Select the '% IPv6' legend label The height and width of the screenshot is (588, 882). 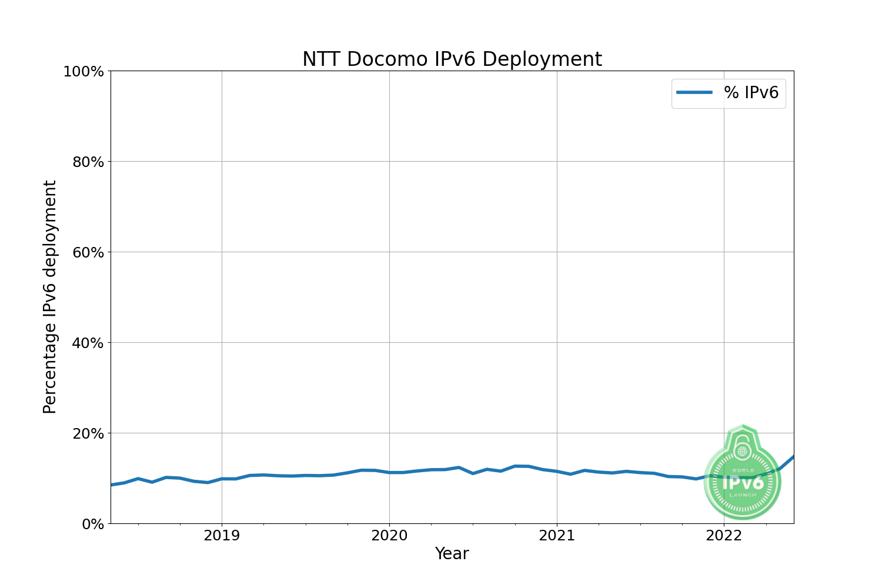(x=751, y=93)
